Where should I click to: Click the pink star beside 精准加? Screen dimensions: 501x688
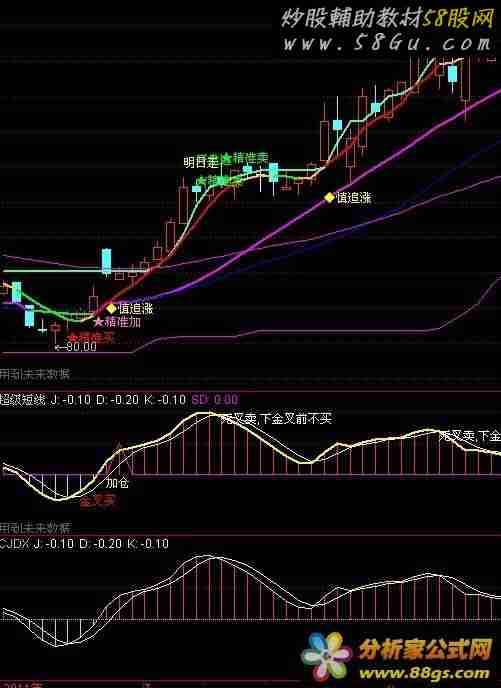pos(99,322)
